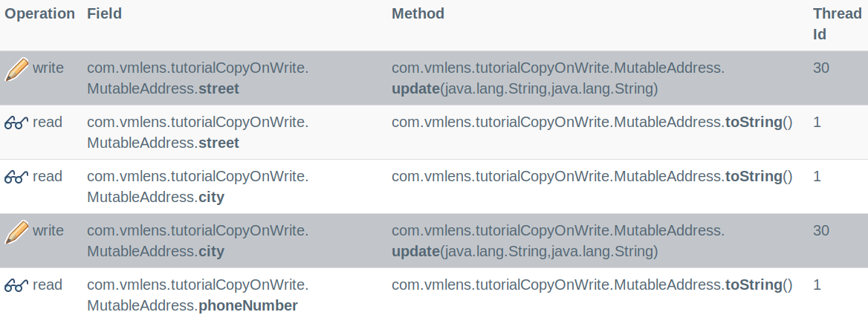Select the MutableAddress.phoneNumber field cell

point(198,295)
